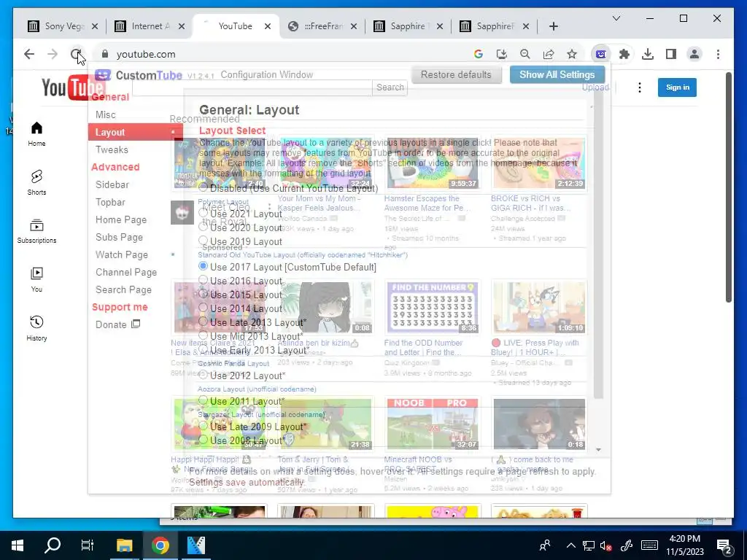Open the You section in sidebar
This screenshot has height=560, width=747.
coord(36,279)
